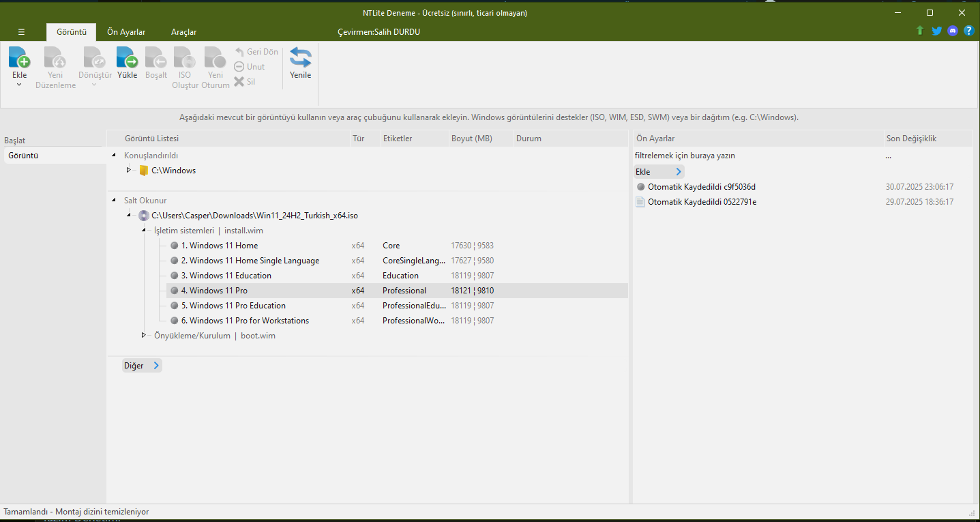Click the status bar text Tamamlandı
The width and height of the screenshot is (980, 522).
coord(76,512)
